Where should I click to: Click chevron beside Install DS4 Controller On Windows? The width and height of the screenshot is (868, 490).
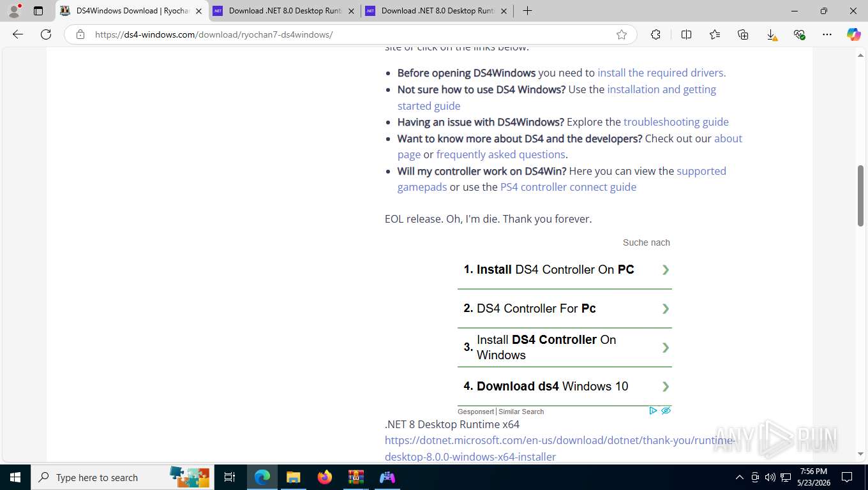(666, 348)
